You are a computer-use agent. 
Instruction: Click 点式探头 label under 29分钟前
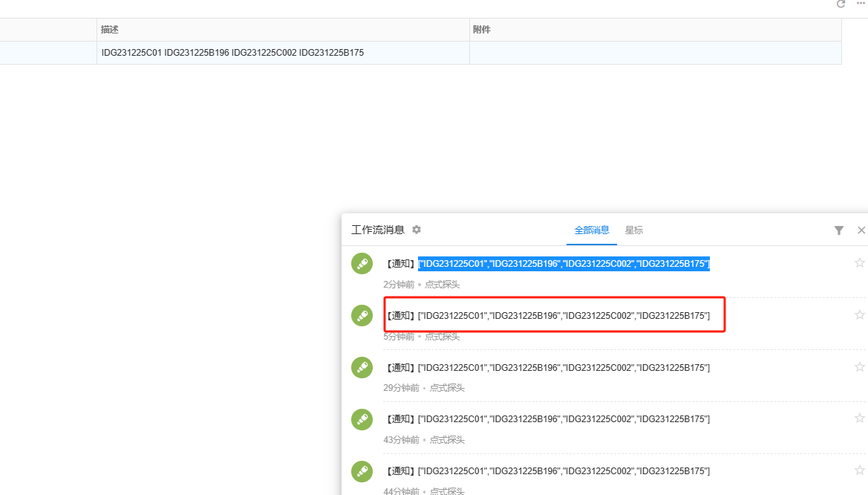[x=447, y=388]
